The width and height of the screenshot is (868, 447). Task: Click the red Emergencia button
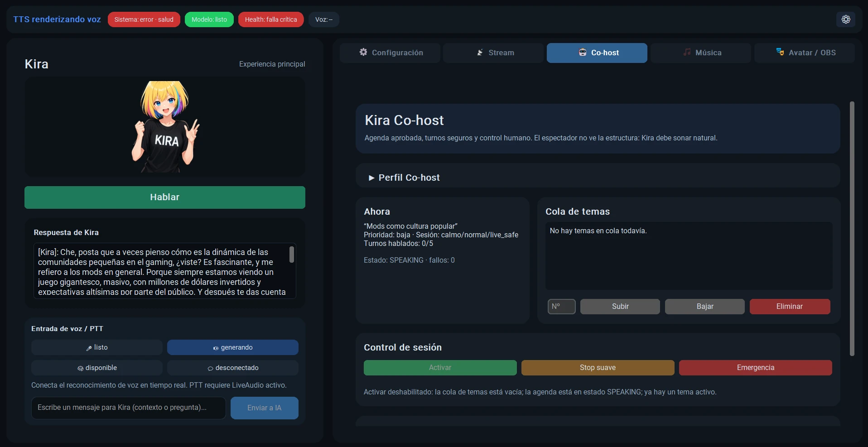tap(756, 368)
